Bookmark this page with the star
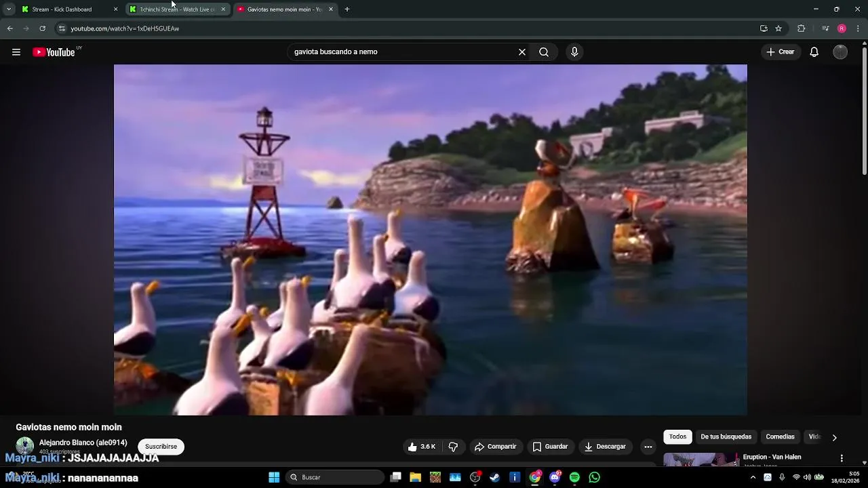Screen dimensions: 868x488 click(778, 28)
